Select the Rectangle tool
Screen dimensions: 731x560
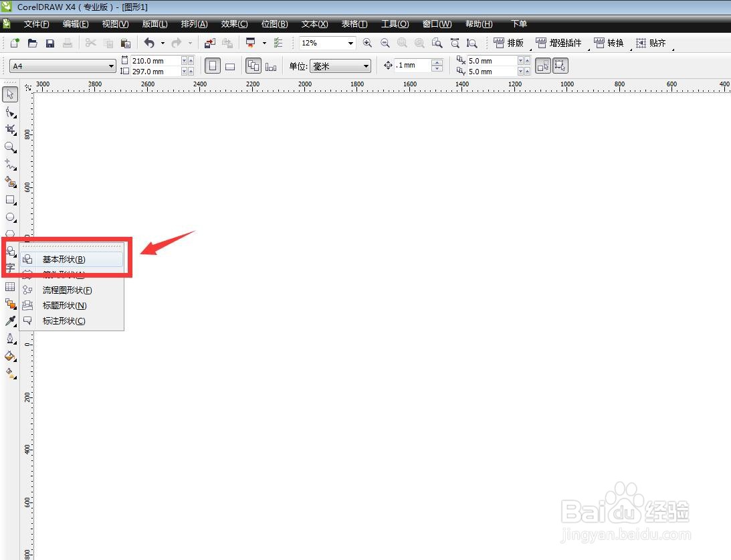(10, 200)
